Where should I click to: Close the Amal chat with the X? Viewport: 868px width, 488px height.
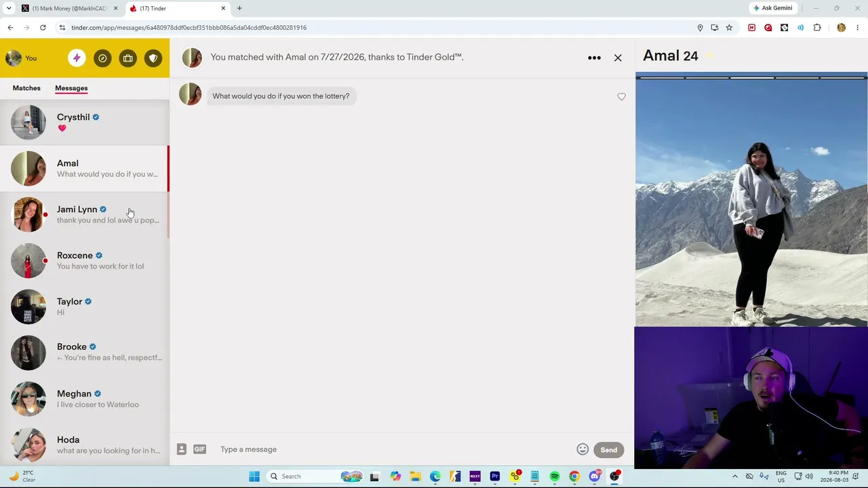coord(618,58)
